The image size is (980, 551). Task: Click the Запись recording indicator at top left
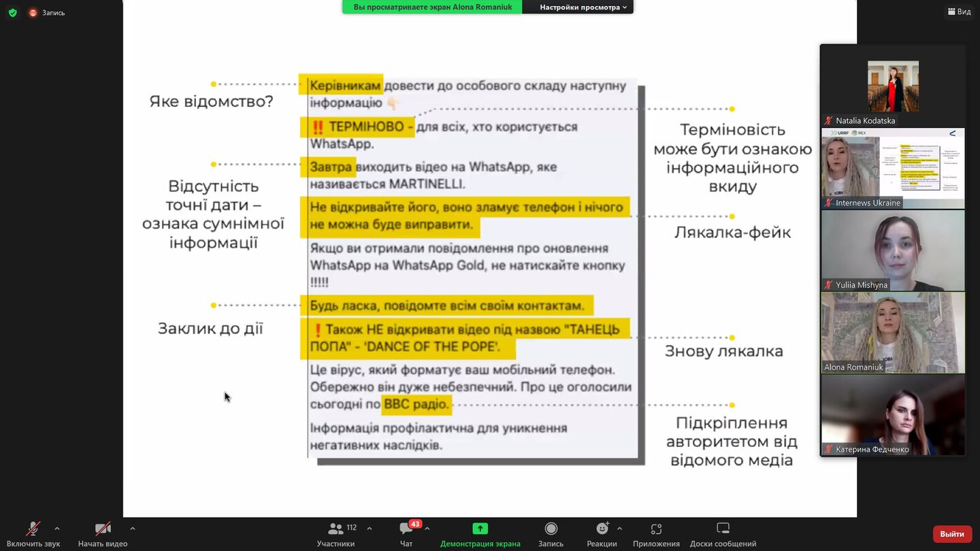click(46, 12)
